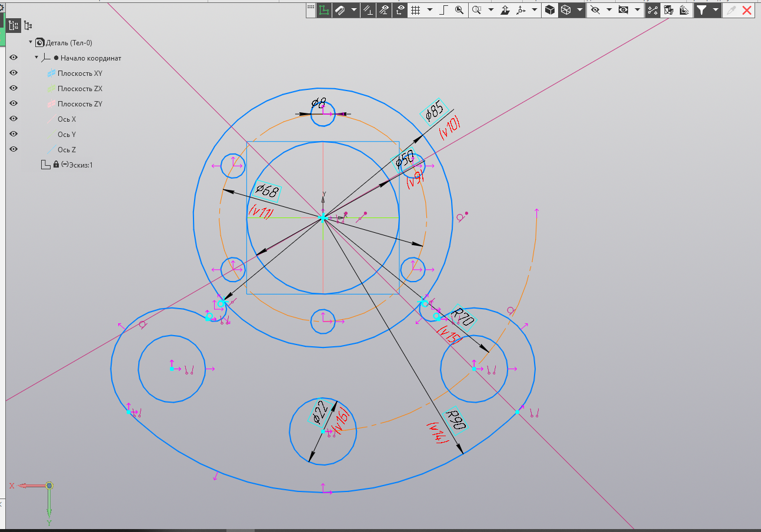Select Плоскость ZX in the tree
Image resolution: width=761 pixels, height=532 pixels.
(x=79, y=89)
